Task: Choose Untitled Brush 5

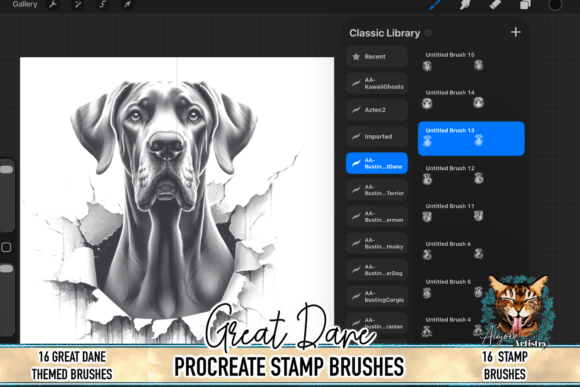Action: [471, 289]
